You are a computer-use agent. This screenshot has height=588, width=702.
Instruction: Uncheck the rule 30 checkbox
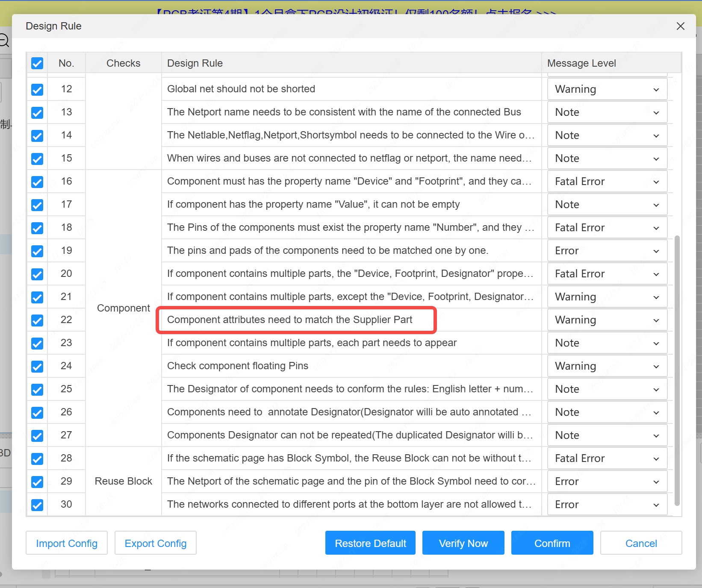(x=37, y=505)
